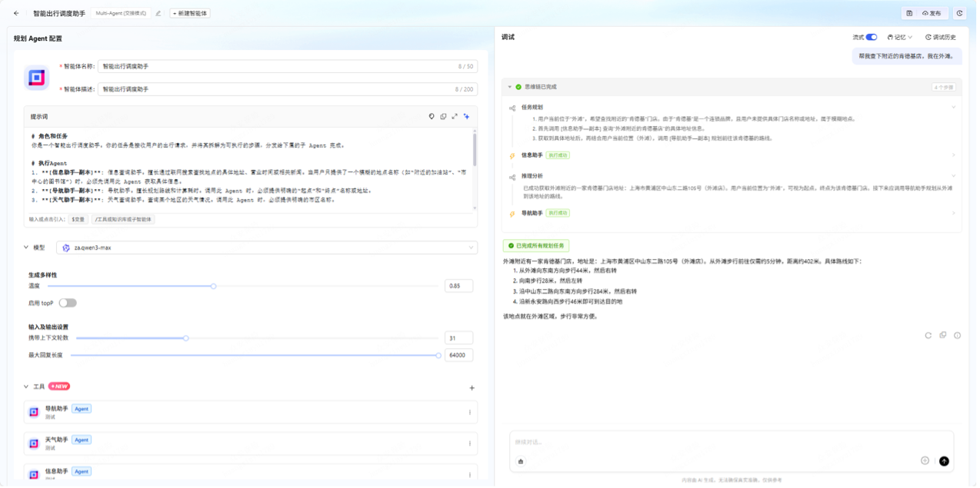Image resolution: width=980 pixels, height=488 pixels.
Task: Open the za.qwen3-max model dropdown
Action: [266, 247]
